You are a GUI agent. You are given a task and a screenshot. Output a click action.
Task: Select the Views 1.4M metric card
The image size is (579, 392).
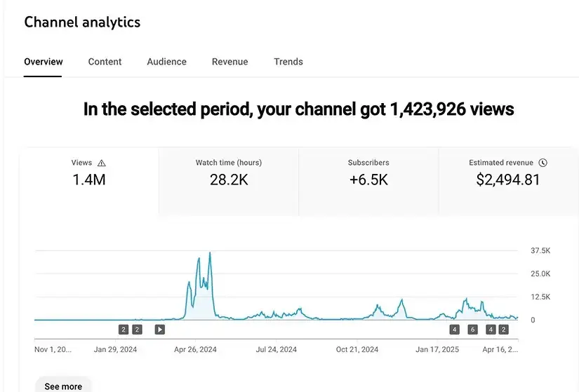coord(89,181)
